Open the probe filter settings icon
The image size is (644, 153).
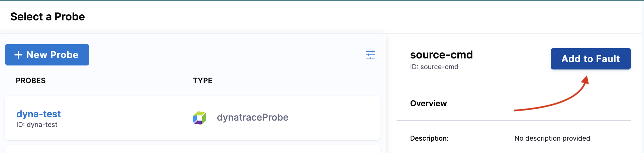coord(370,55)
